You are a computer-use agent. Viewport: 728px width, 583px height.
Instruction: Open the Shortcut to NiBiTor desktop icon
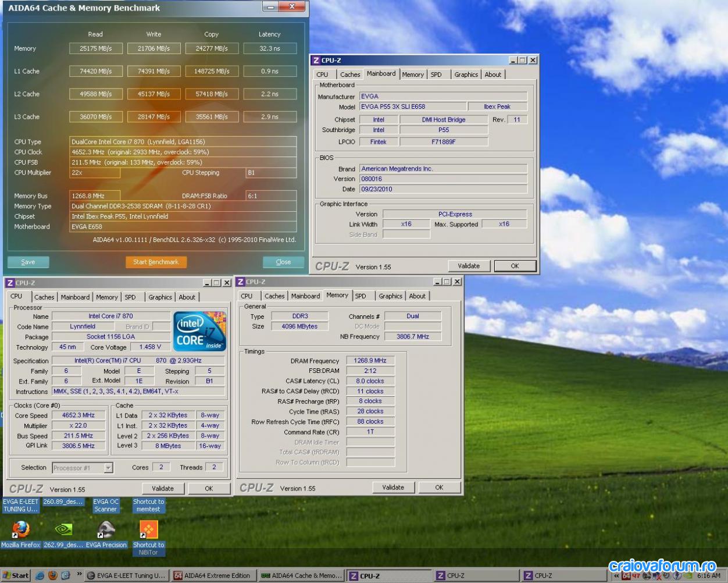pos(148,529)
